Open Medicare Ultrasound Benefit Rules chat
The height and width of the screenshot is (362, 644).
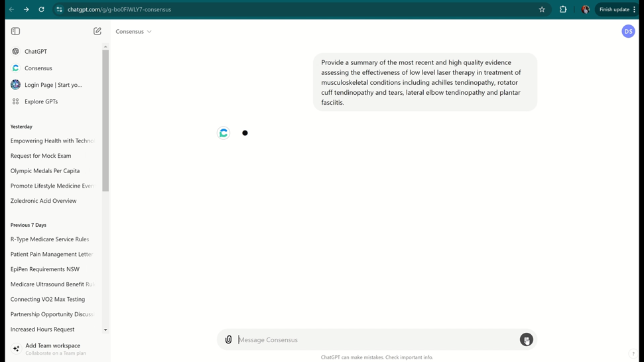[54, 284]
